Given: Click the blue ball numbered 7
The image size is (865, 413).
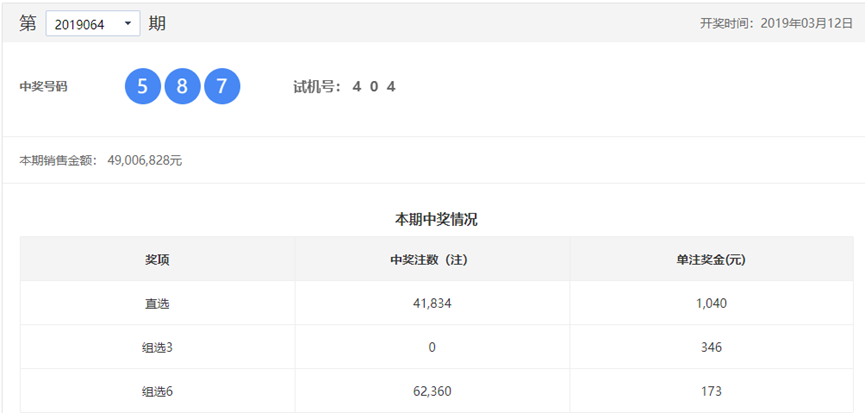Looking at the screenshot, I should pyautogui.click(x=222, y=86).
